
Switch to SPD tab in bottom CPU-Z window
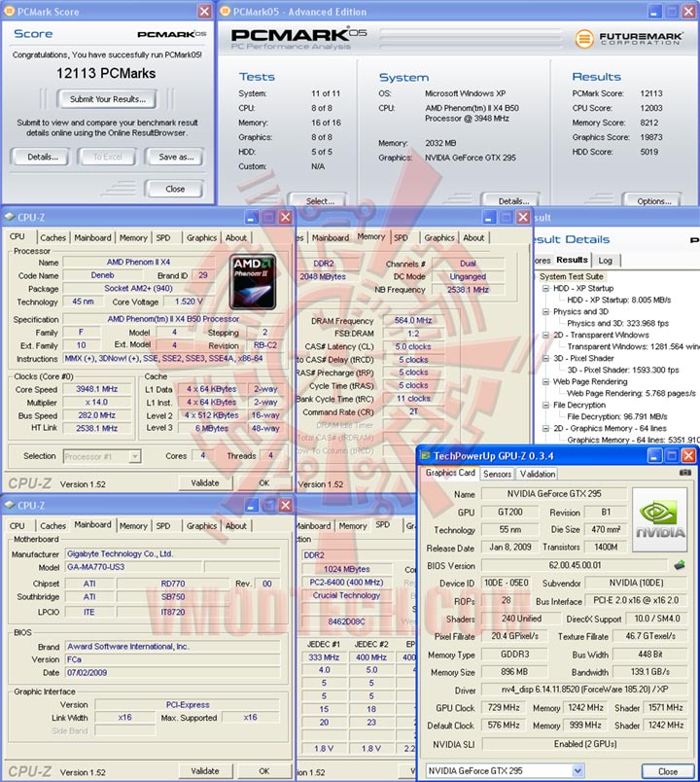coord(163,525)
